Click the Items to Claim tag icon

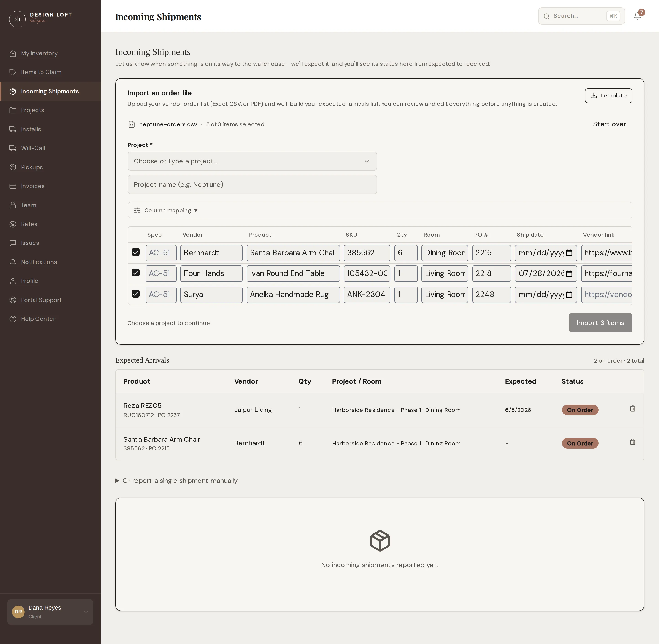coord(13,72)
